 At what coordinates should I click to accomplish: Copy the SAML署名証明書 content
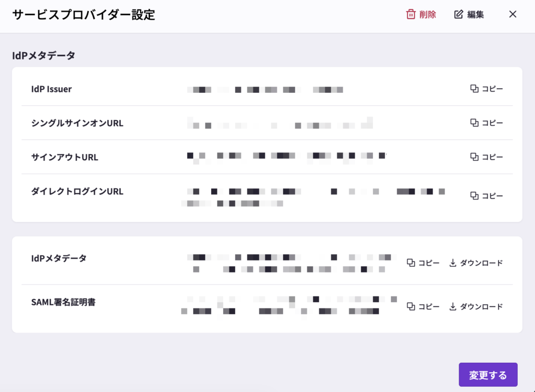tap(423, 306)
